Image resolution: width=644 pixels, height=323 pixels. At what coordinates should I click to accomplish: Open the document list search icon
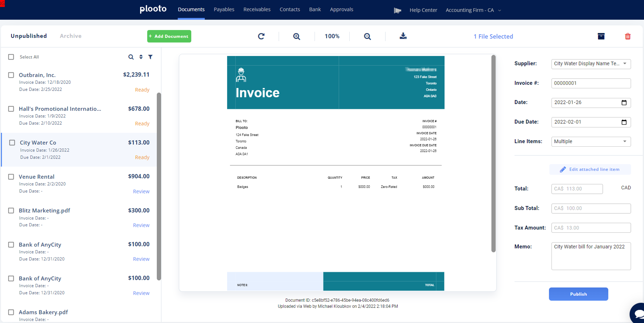[131, 57]
